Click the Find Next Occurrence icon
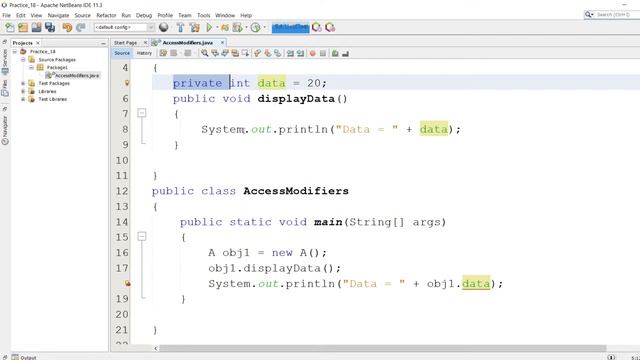Image resolution: width=640 pixels, height=360 pixels. point(225,53)
